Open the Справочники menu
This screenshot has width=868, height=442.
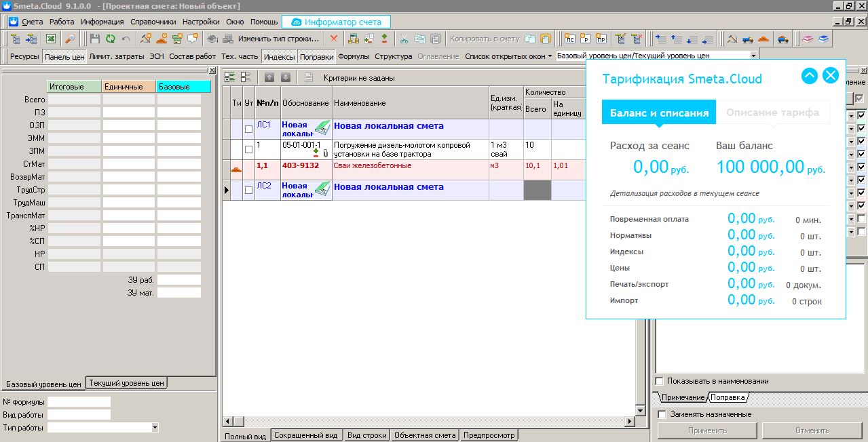pyautogui.click(x=153, y=22)
